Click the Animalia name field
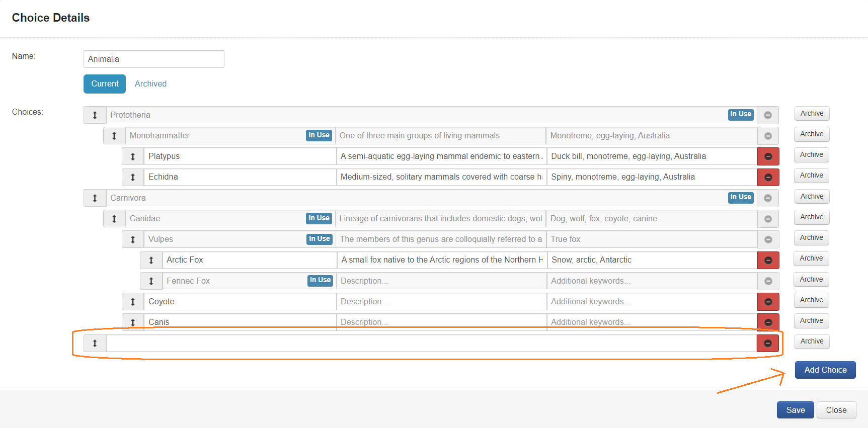 click(153, 59)
